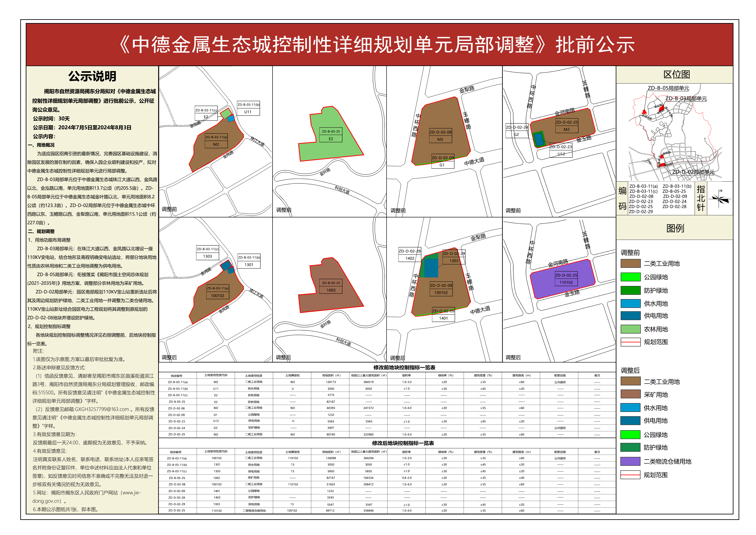
Task: Click the 358848 cell in after table
Action: tap(368, 511)
